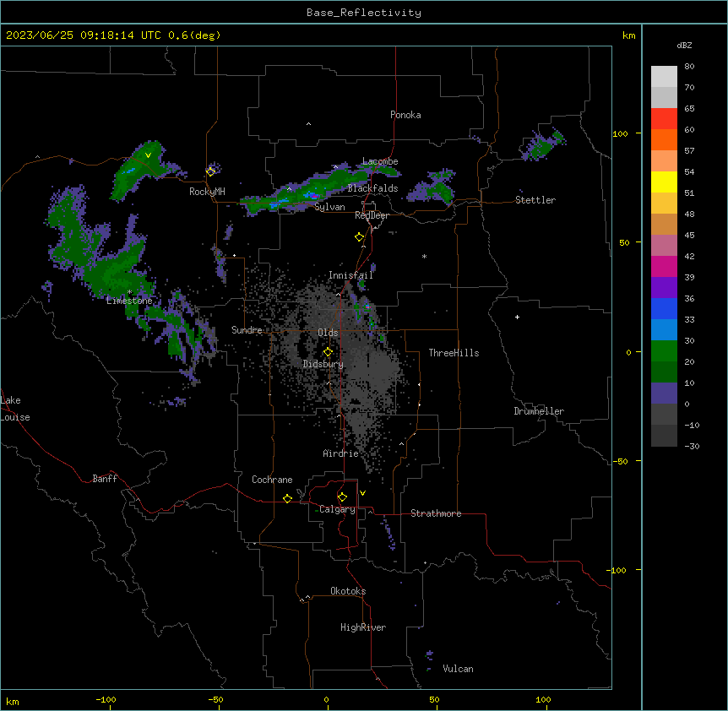Click the Banff label

tap(105, 479)
